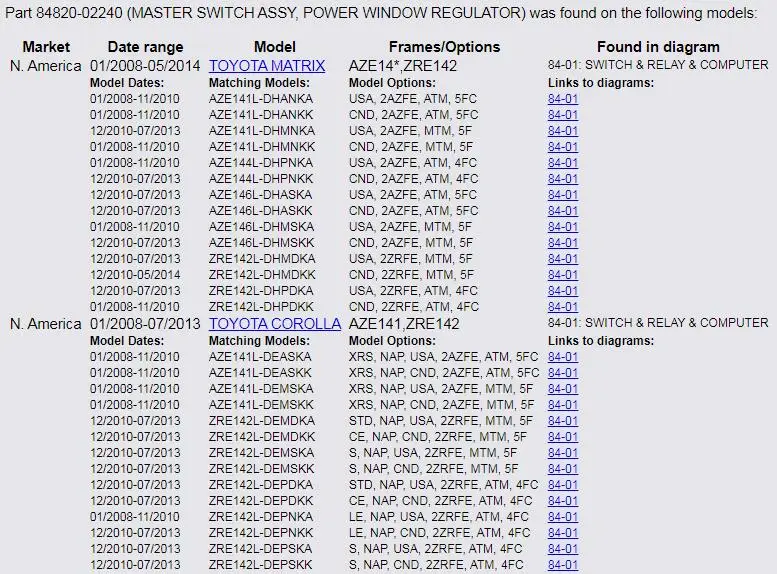Click the Frames/Options column header
777x574 pixels.
tap(444, 47)
